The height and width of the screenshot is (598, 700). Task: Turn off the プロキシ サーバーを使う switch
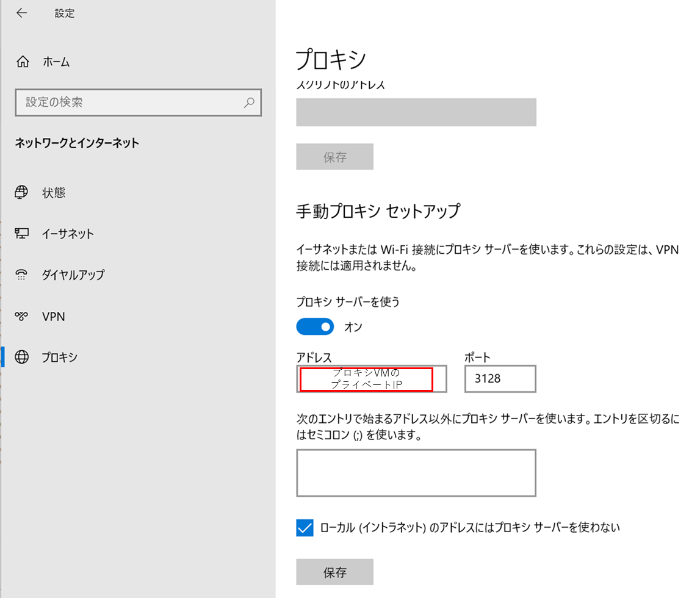pyautogui.click(x=315, y=326)
